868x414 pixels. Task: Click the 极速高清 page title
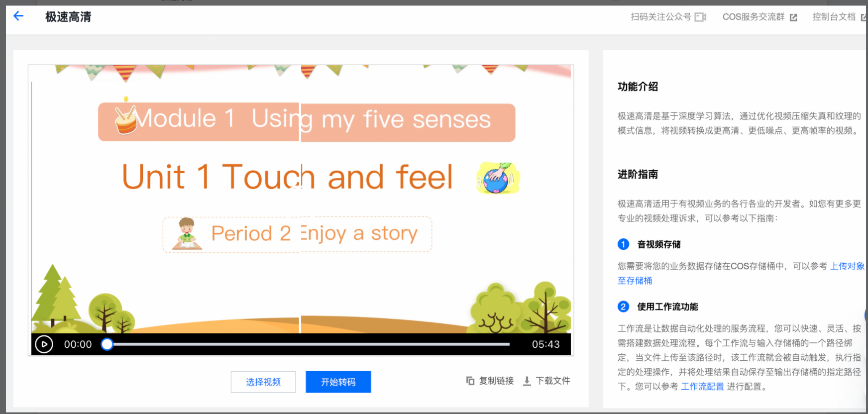click(68, 17)
